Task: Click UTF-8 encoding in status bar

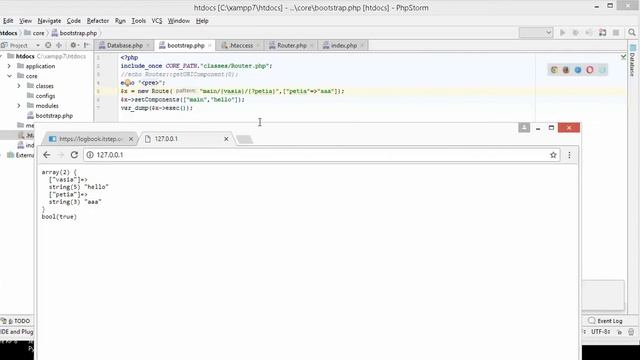Action: [x=600, y=332]
